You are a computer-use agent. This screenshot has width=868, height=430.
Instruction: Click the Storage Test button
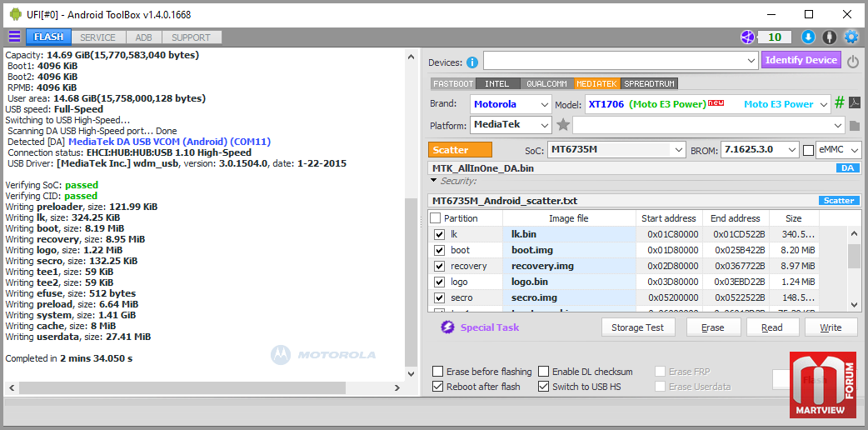coord(640,327)
